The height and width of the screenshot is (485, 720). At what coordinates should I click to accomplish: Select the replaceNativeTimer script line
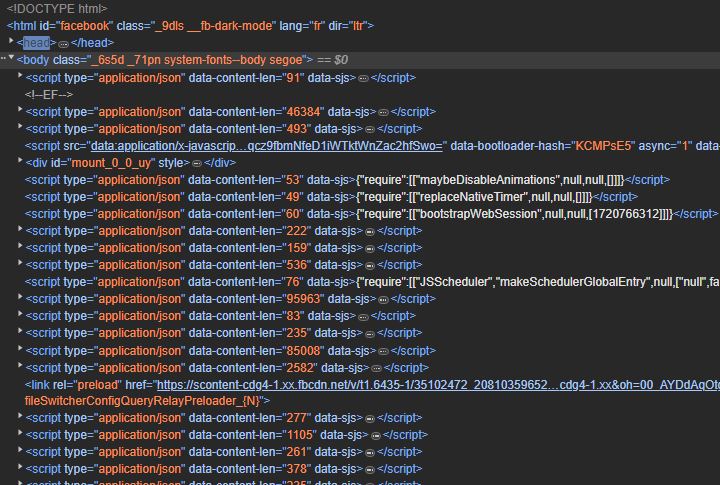coord(331,197)
